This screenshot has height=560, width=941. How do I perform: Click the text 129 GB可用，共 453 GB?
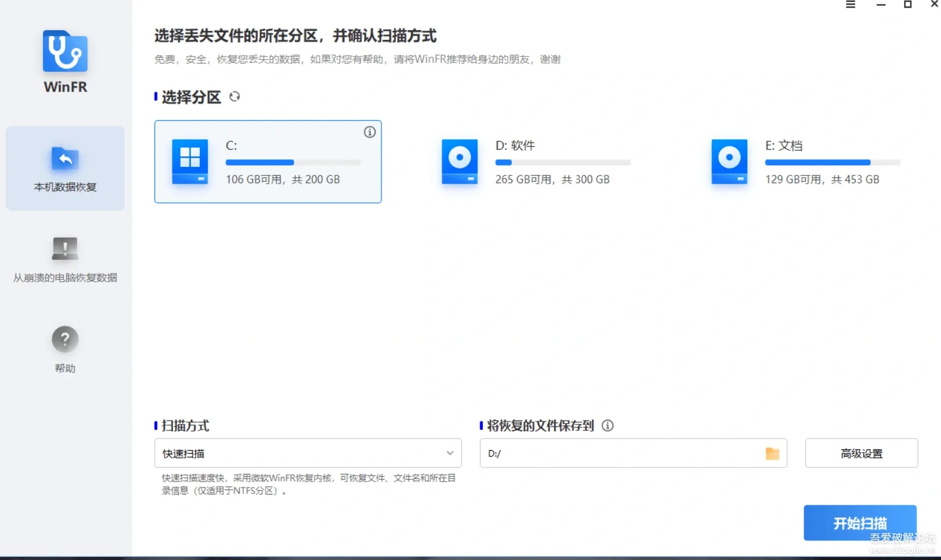pos(822,180)
